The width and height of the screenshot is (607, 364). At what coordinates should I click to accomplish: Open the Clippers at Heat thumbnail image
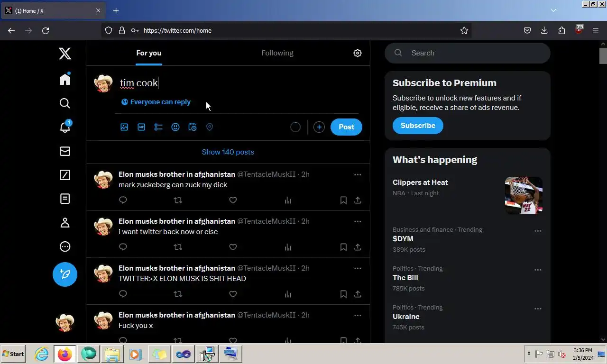click(x=524, y=195)
